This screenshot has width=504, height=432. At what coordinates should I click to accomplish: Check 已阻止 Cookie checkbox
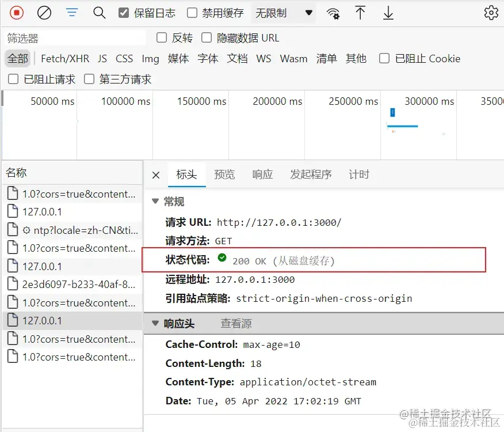click(384, 58)
